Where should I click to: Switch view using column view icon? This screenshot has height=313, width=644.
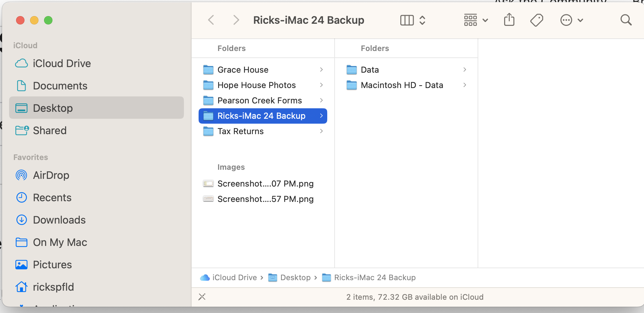407,20
